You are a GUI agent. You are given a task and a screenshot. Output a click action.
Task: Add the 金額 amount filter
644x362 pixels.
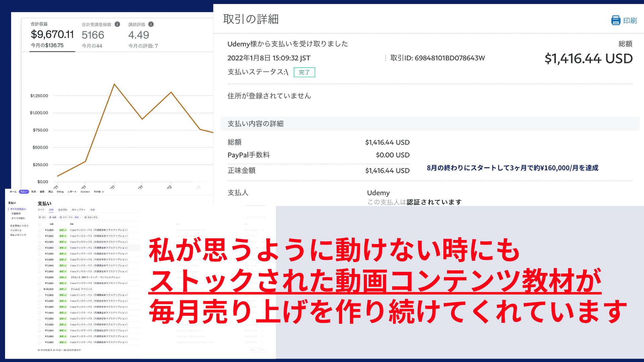[x=53, y=217]
